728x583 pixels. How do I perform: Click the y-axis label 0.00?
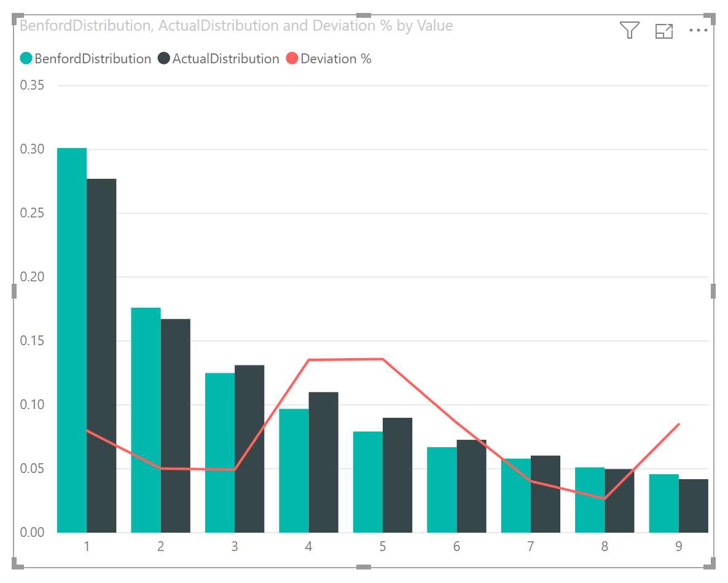tap(32, 533)
